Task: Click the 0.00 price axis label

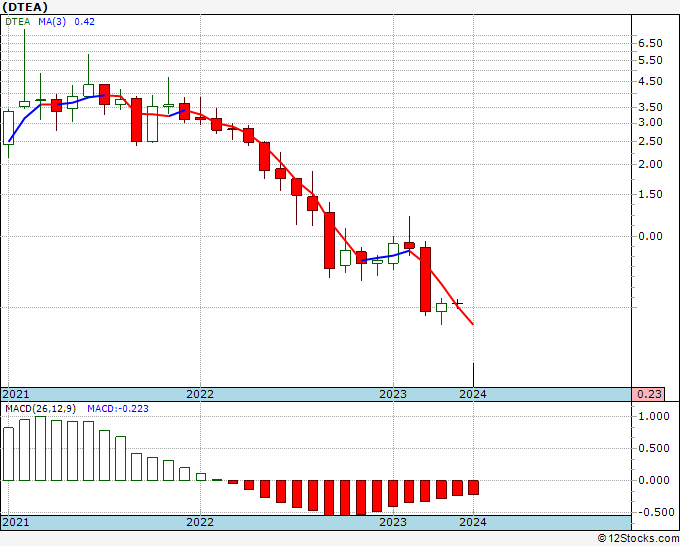Action: pos(650,236)
